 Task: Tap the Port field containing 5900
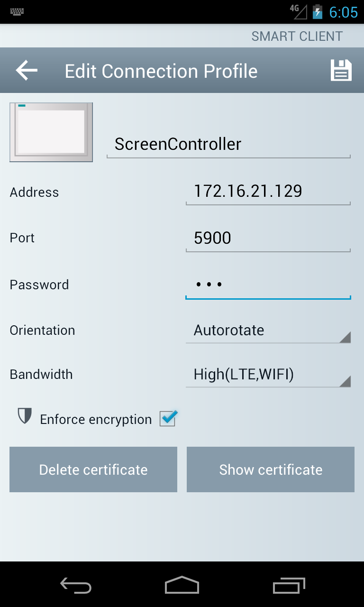268,238
